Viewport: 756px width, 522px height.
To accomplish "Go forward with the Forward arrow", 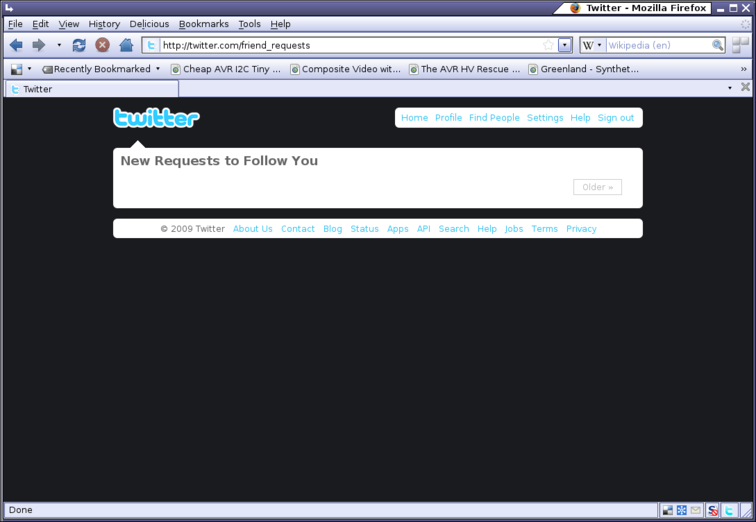I will point(39,45).
